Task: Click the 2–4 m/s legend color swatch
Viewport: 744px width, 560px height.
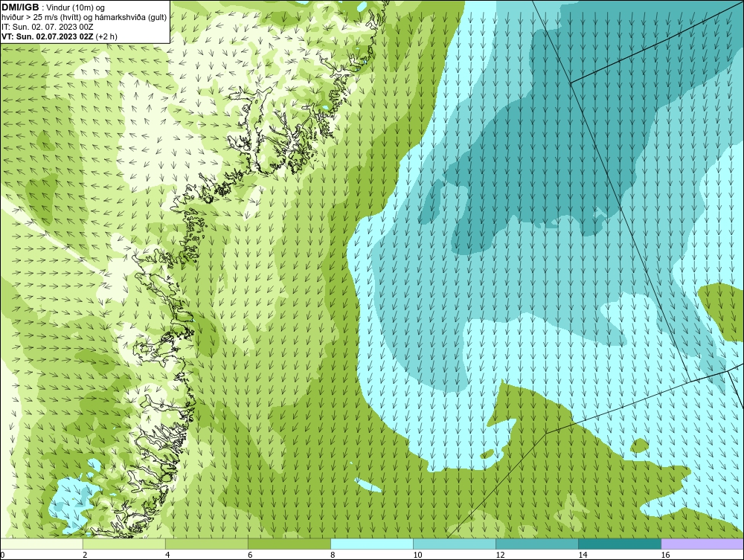Action: (124, 544)
